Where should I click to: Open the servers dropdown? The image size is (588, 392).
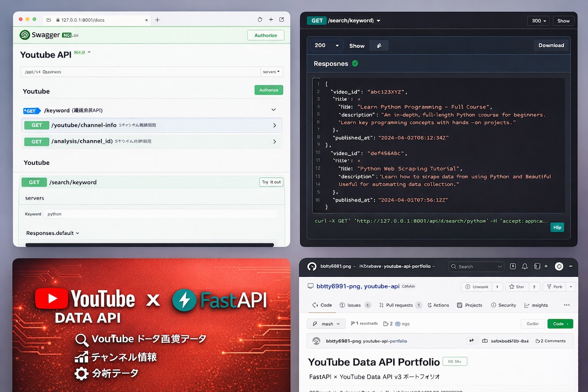click(271, 72)
